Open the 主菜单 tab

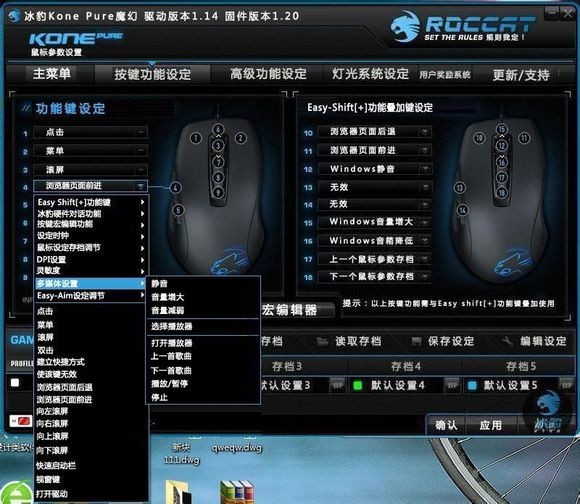tap(51, 74)
